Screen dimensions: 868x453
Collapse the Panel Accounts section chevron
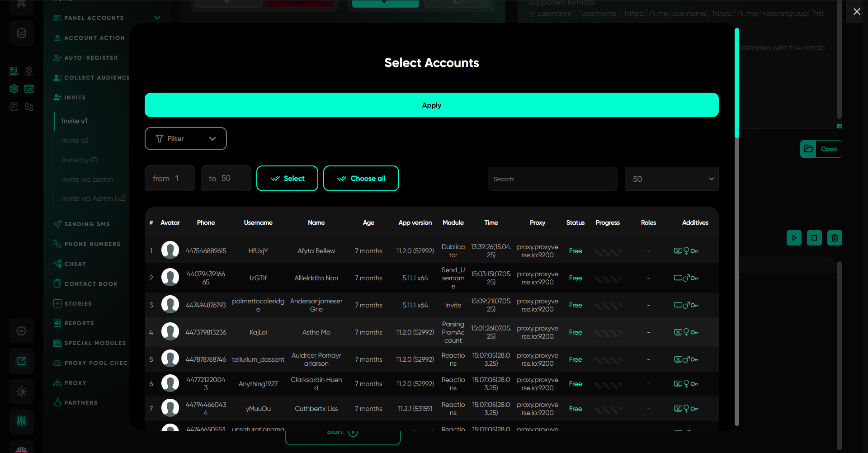tap(157, 18)
